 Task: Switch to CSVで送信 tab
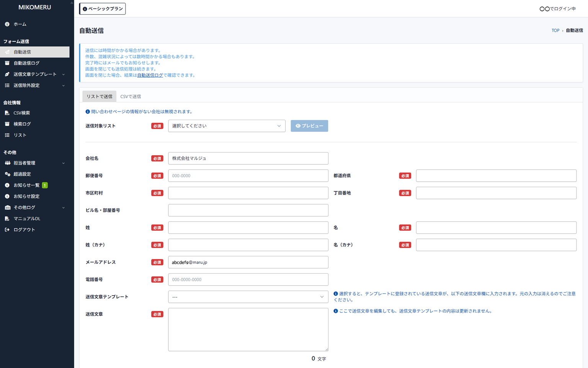[131, 96]
